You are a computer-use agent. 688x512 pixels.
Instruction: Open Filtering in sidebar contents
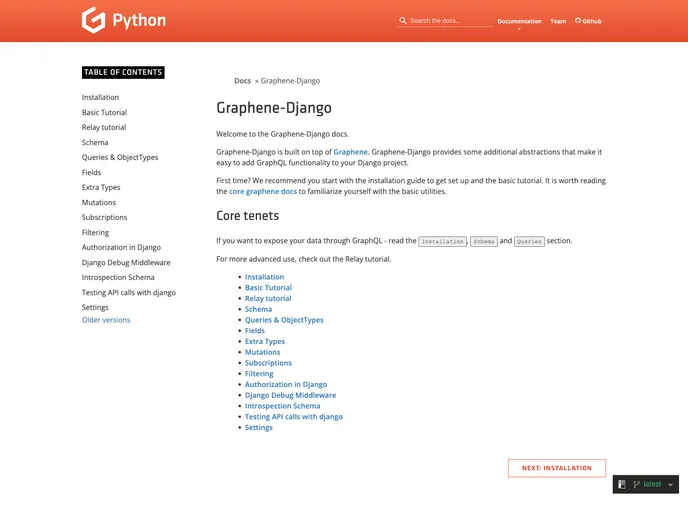pyautogui.click(x=95, y=233)
